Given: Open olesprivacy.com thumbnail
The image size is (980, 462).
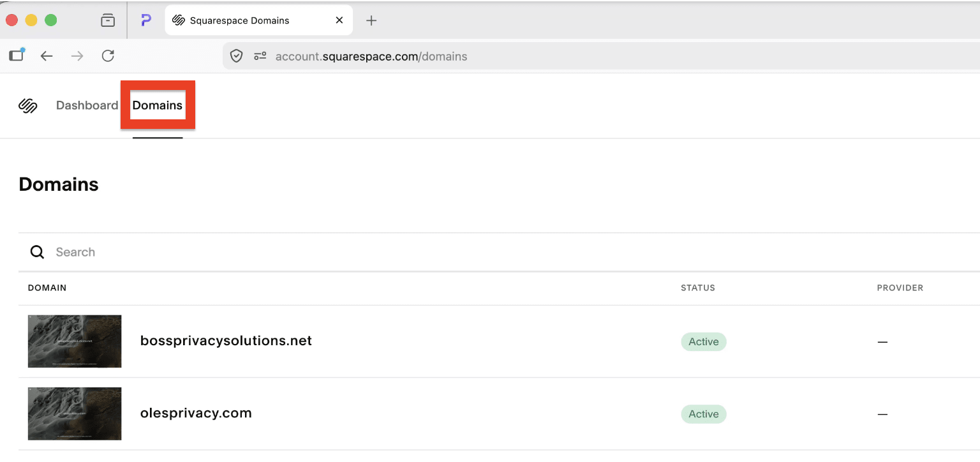Looking at the screenshot, I should click(75, 414).
